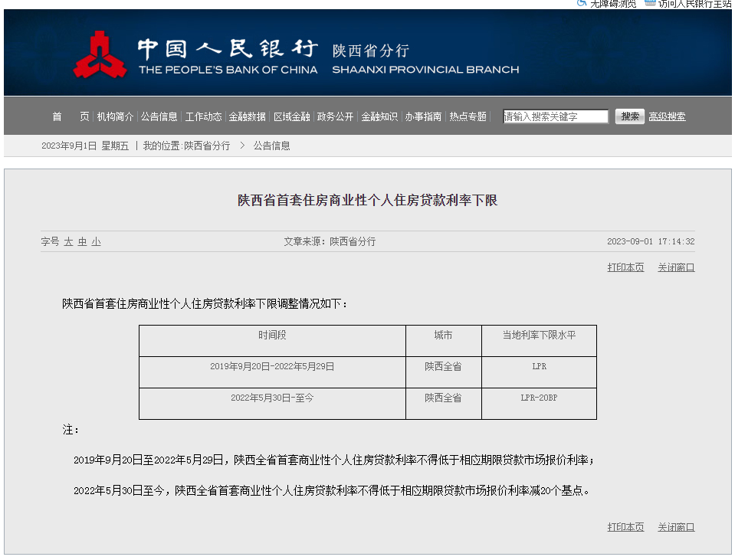The width and height of the screenshot is (735, 560).
Task: Click 公告信息 in the breadcrumb trail
Action: 271,146
